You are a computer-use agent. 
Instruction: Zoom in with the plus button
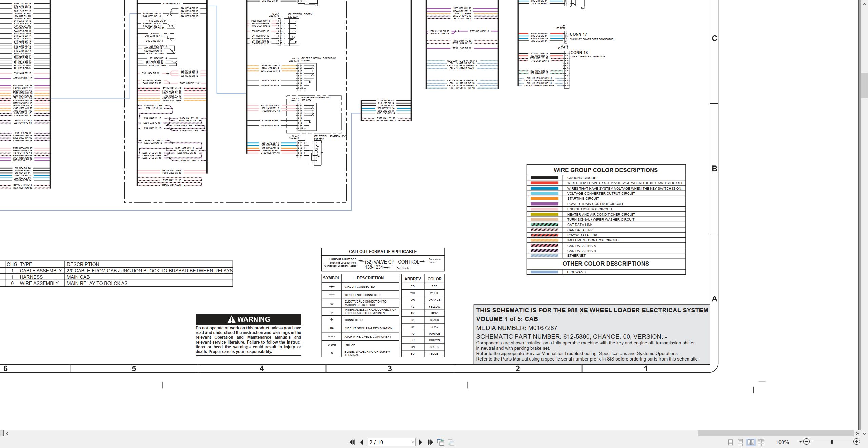tap(856, 442)
